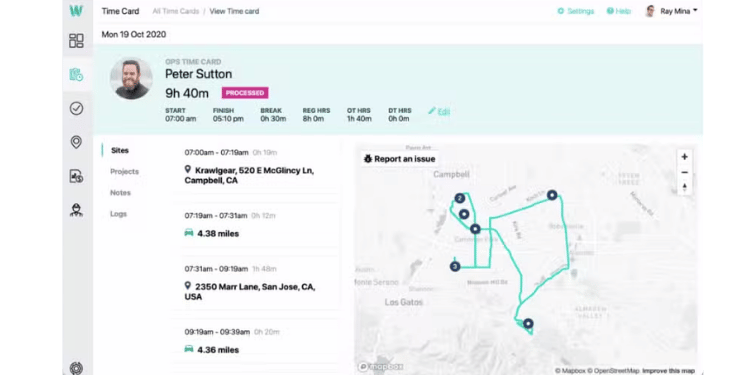The height and width of the screenshot is (375, 750).
Task: Zoom out the map with minus button
Action: 684,172
